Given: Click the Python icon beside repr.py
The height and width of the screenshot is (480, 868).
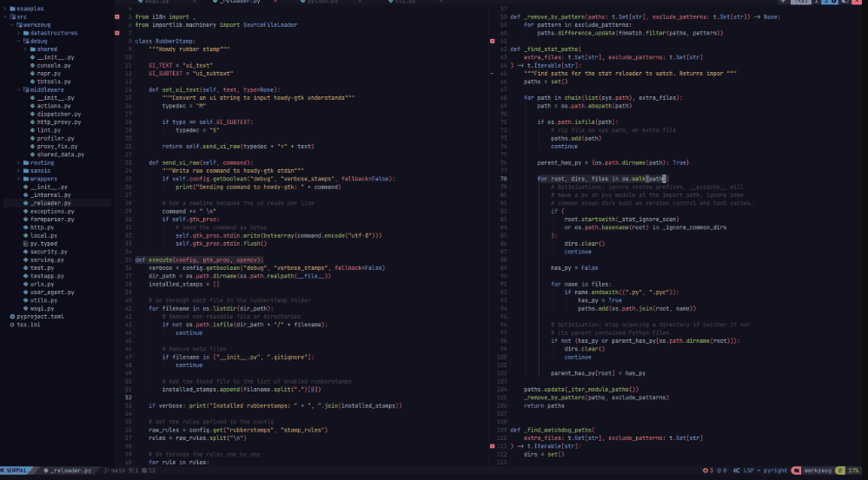Looking at the screenshot, I should point(33,74).
